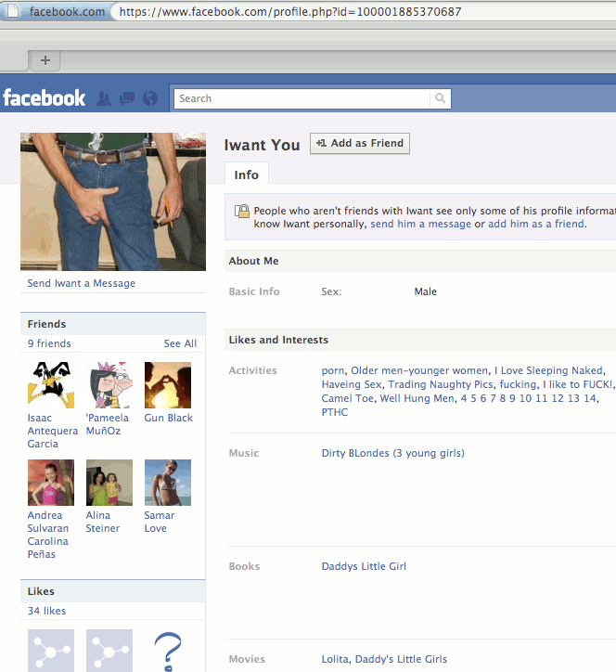Image resolution: width=616 pixels, height=672 pixels.
Task: Open the friend requests icon
Action: click(x=104, y=98)
